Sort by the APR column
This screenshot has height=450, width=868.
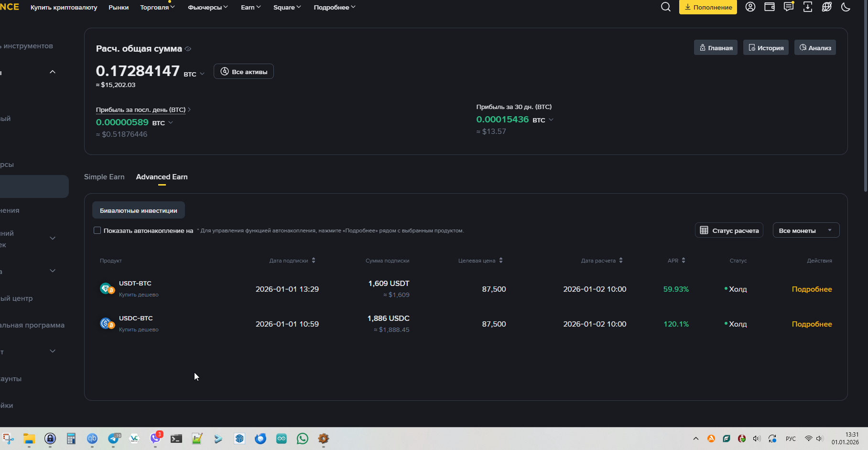coord(677,261)
